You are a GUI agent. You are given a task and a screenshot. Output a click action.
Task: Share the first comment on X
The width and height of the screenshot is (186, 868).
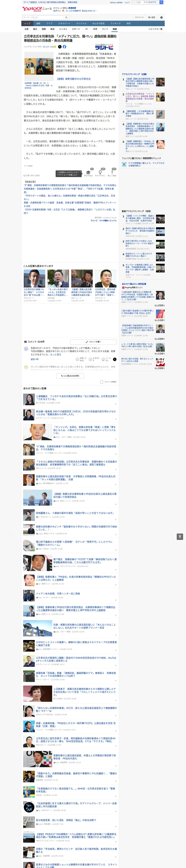click(x=114, y=359)
